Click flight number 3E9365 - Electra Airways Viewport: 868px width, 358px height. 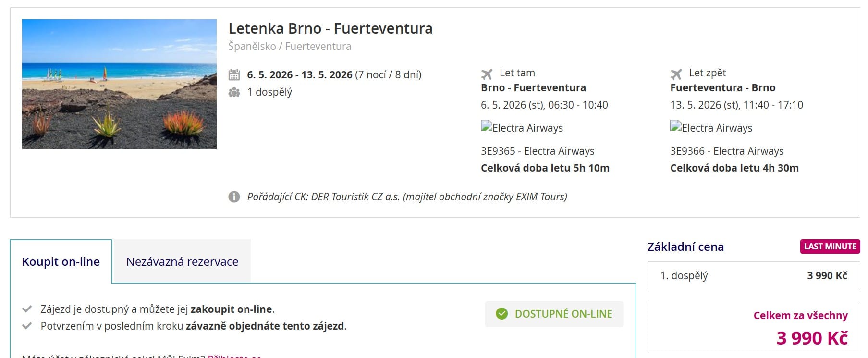pos(538,151)
